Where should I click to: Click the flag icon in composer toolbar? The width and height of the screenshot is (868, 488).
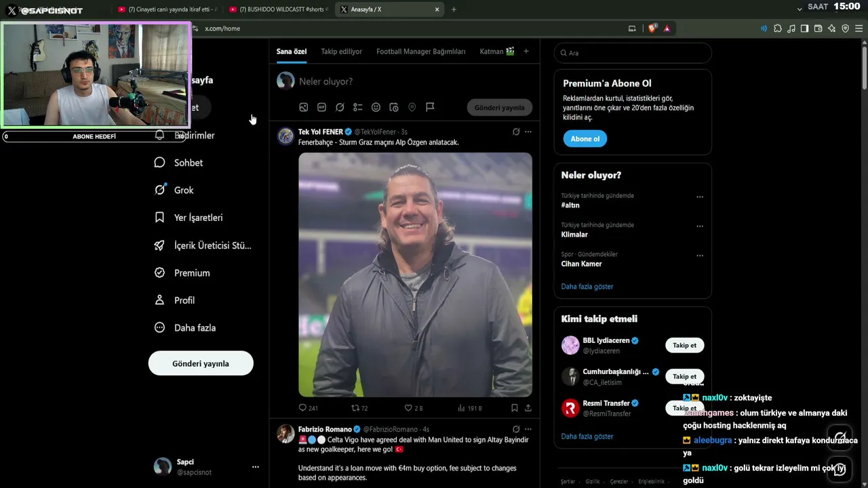click(x=430, y=107)
